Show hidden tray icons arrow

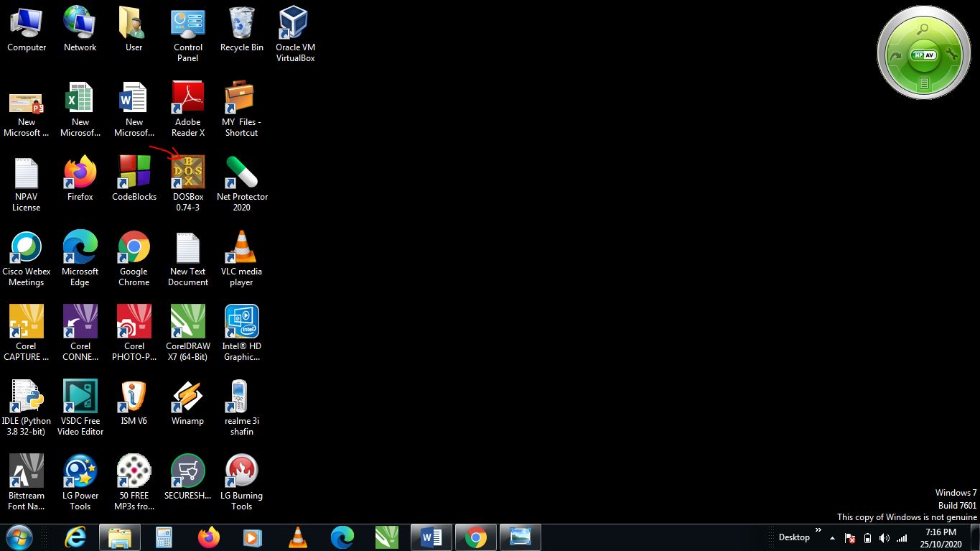tap(832, 538)
